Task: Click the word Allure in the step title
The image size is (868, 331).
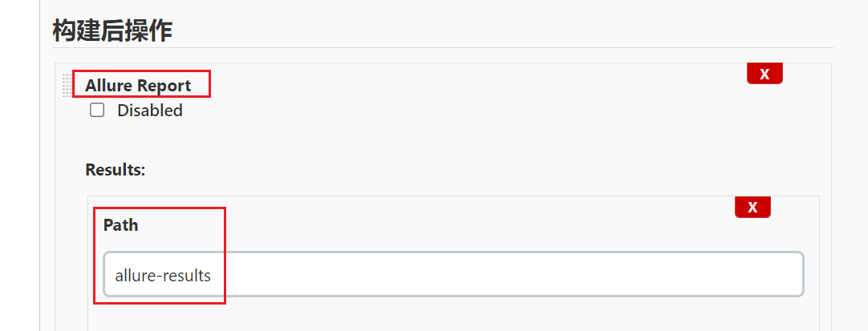Action: tap(109, 85)
